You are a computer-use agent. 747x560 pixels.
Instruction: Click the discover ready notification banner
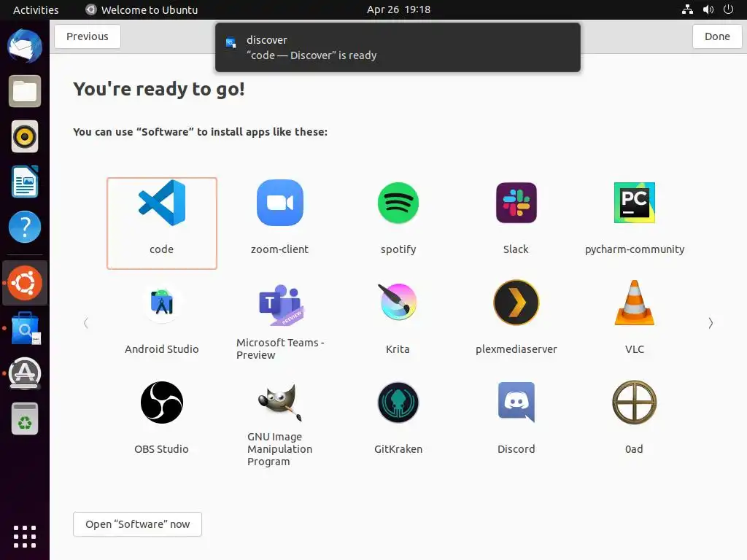[x=398, y=47]
